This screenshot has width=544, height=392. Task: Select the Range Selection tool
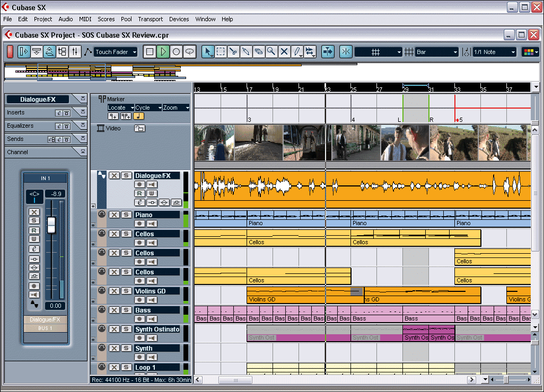[221, 52]
